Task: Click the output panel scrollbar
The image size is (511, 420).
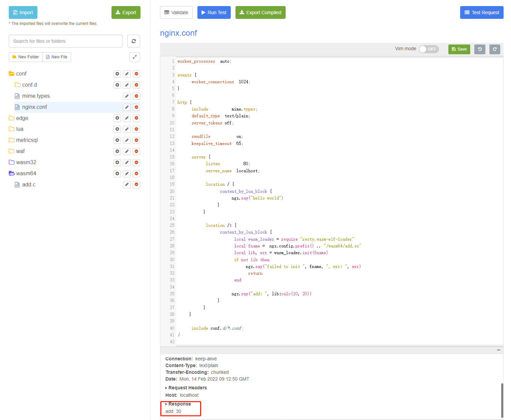Action: [x=502, y=400]
